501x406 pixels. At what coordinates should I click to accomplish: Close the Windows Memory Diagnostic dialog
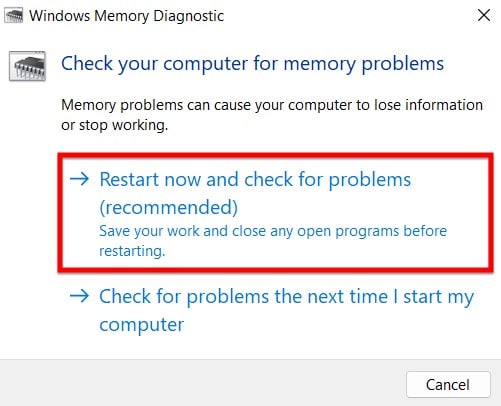pyautogui.click(x=484, y=15)
